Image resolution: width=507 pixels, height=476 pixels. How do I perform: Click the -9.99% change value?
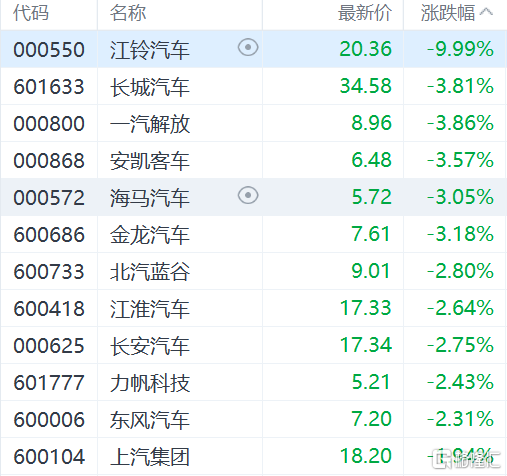[460, 49]
